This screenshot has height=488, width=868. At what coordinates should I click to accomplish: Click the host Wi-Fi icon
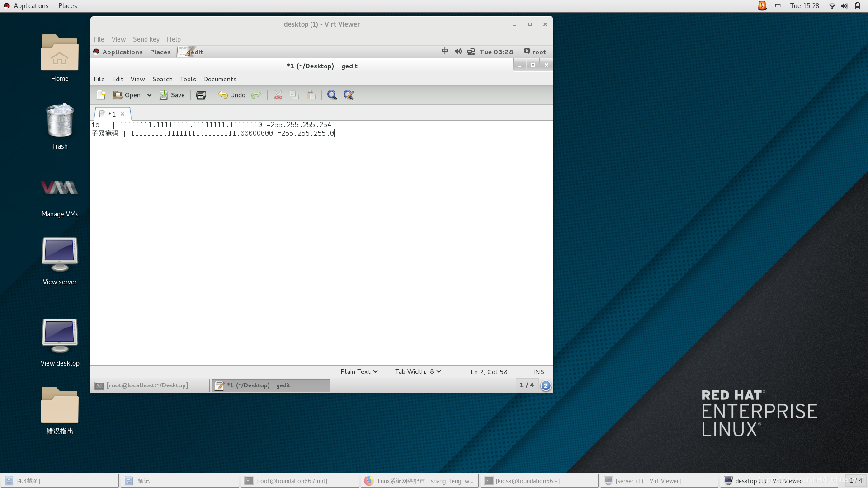[832, 6]
